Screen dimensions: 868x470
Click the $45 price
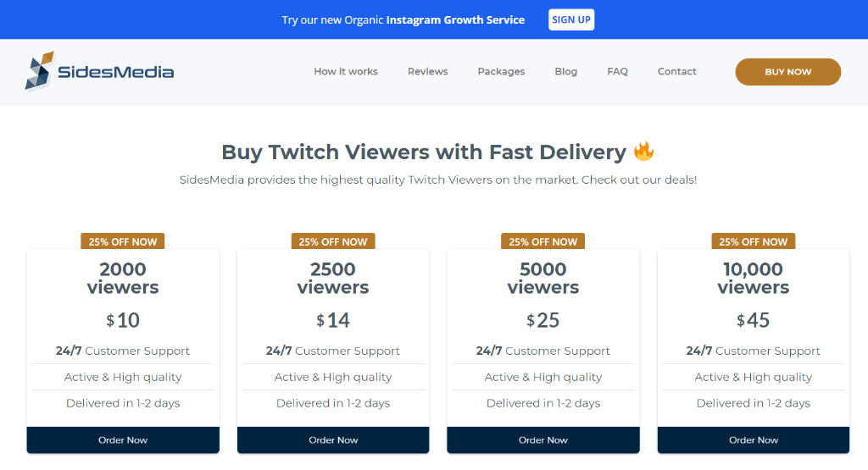tap(754, 320)
